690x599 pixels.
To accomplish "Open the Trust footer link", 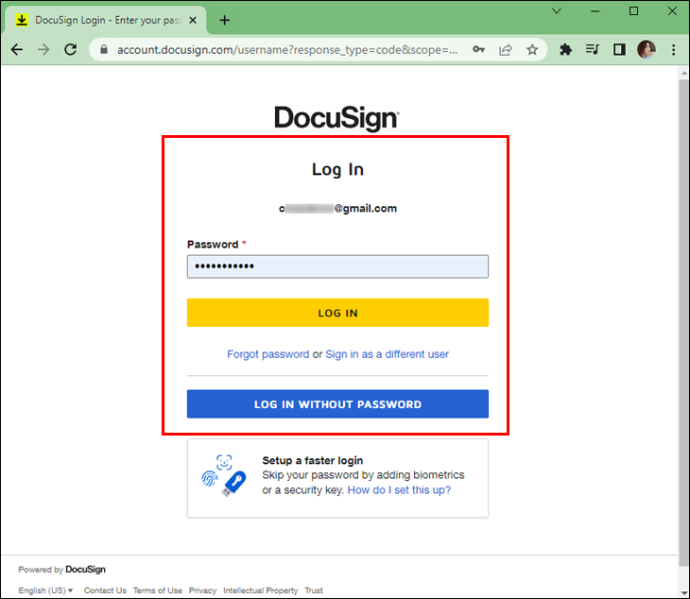I will click(x=314, y=590).
